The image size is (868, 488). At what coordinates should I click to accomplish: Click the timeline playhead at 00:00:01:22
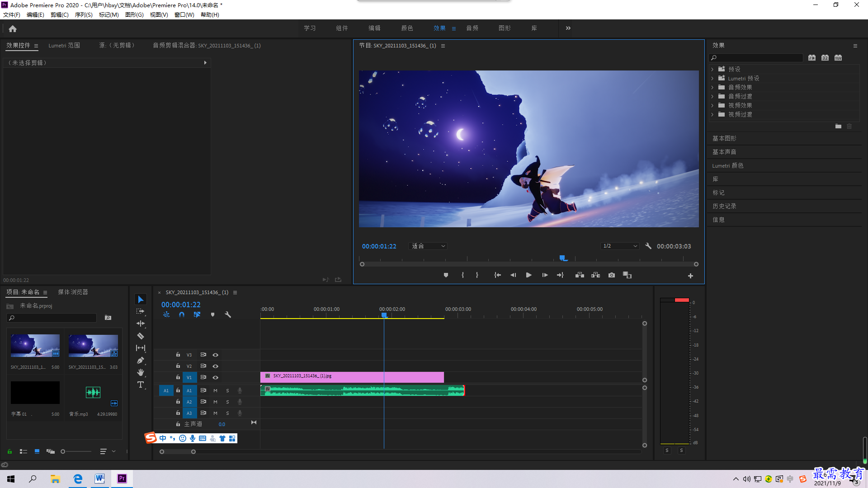(x=384, y=315)
